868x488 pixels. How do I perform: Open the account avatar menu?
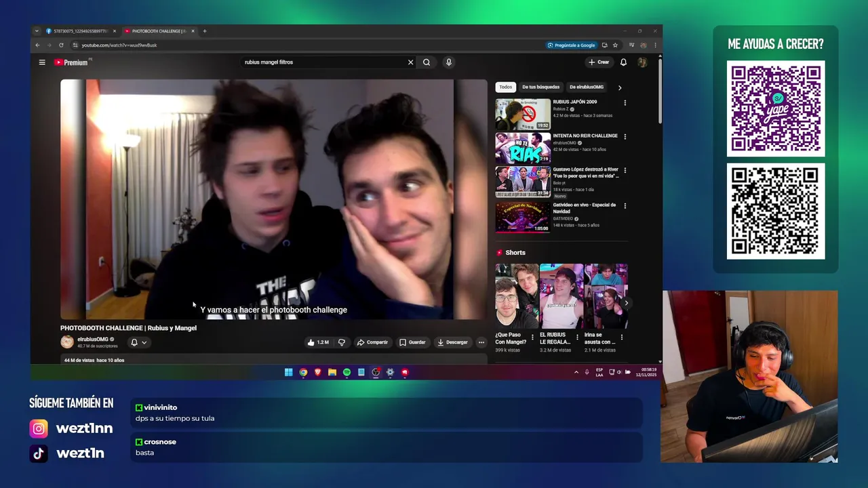click(642, 62)
